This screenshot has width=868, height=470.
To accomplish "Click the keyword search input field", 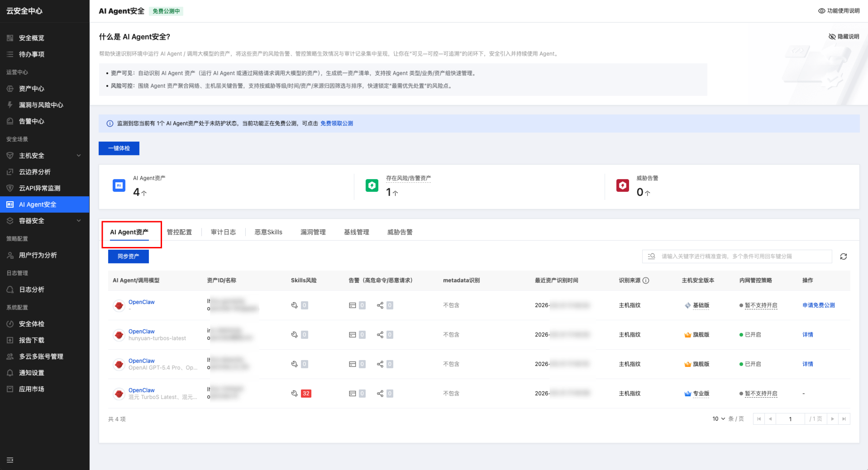I will point(742,256).
